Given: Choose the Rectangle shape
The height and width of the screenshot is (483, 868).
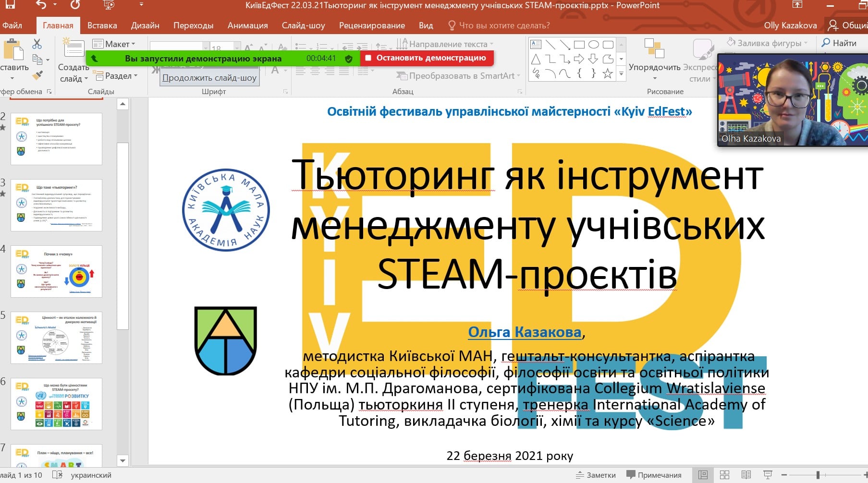Looking at the screenshot, I should point(579,45).
